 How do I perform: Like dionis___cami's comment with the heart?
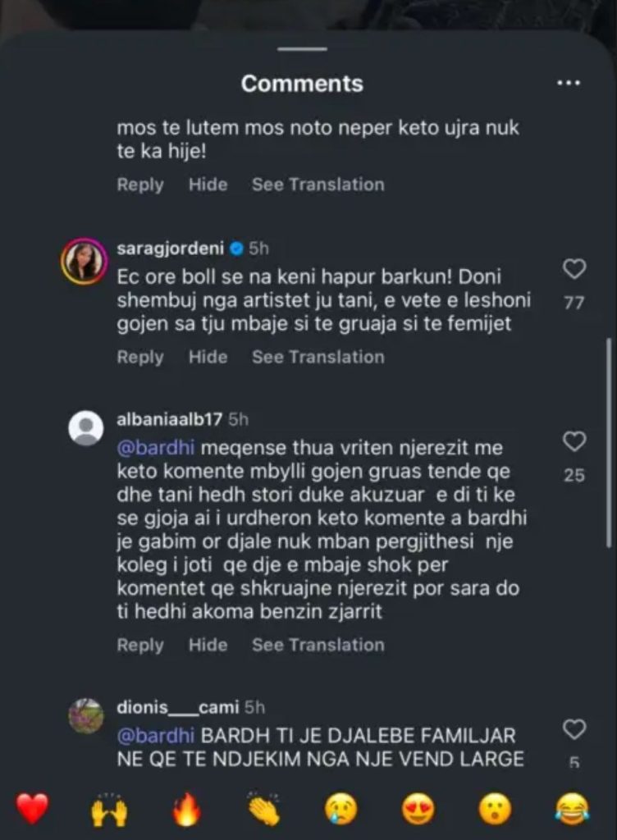574,729
